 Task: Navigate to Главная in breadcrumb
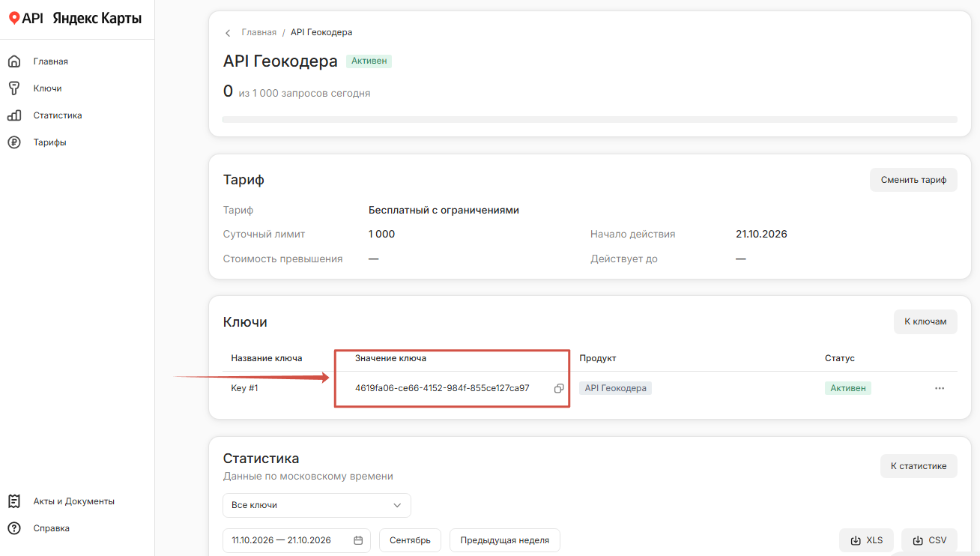258,32
